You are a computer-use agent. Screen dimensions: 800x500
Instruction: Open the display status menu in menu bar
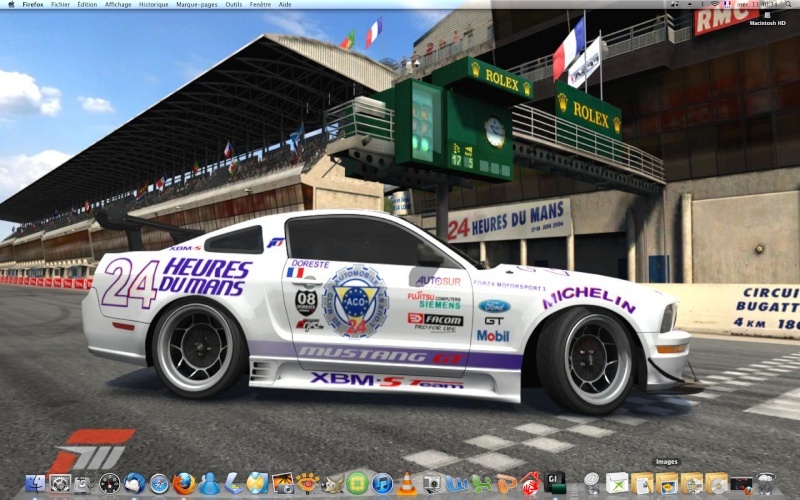tap(675, 4)
